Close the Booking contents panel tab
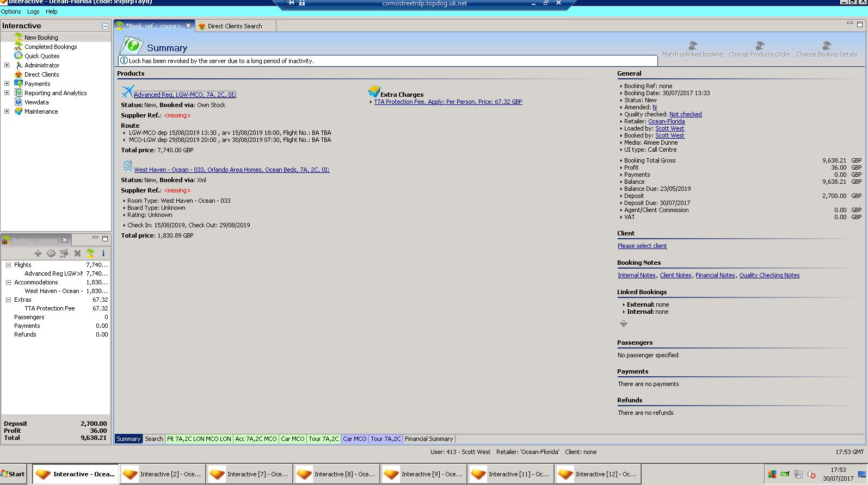Viewport: 868px width, 485px height. coord(65,240)
